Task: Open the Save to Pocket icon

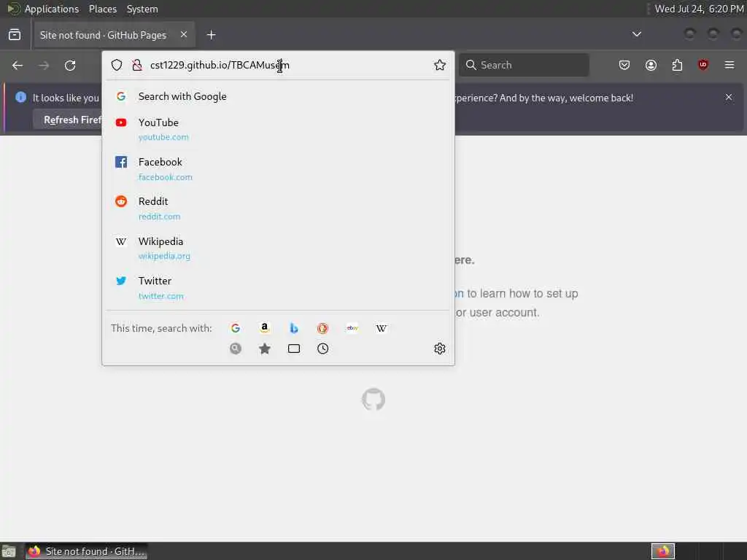Action: point(624,65)
